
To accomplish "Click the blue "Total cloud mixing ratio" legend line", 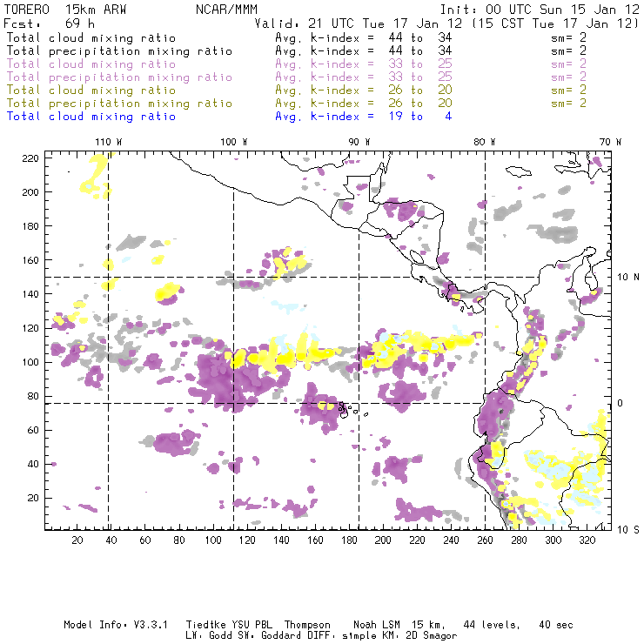I will coord(91,117).
